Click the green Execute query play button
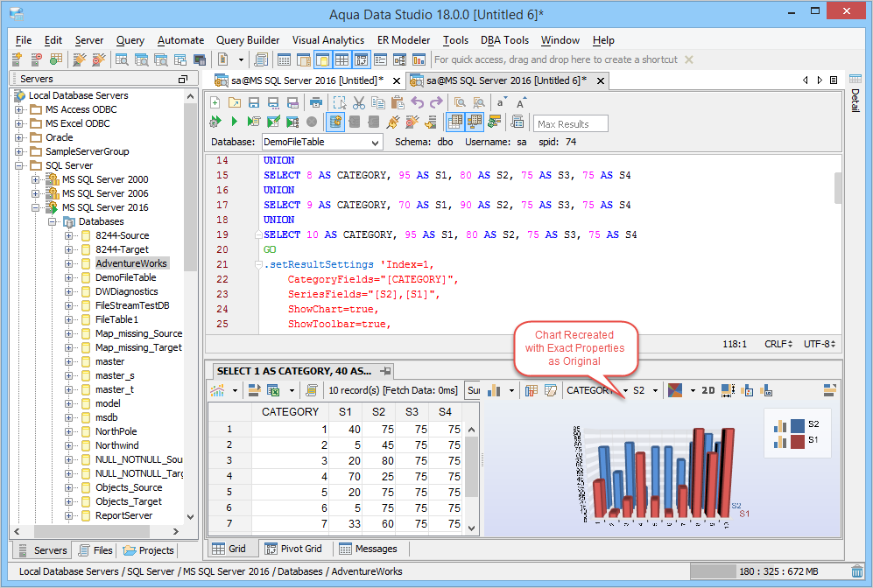The image size is (873, 588). [234, 122]
